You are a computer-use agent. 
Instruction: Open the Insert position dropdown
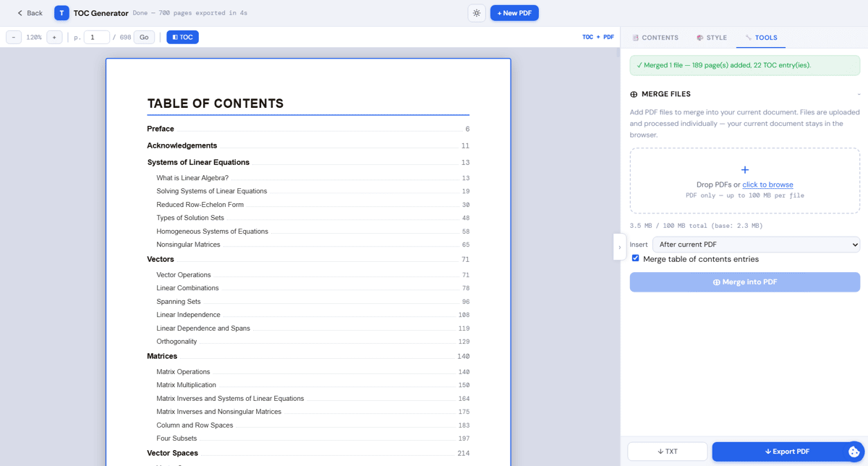[x=756, y=245]
